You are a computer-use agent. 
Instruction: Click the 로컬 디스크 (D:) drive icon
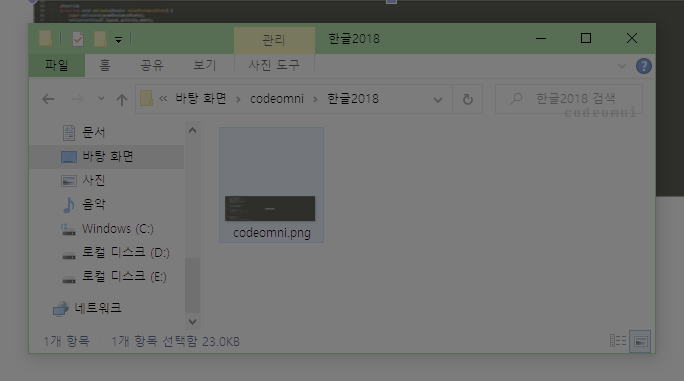point(68,255)
